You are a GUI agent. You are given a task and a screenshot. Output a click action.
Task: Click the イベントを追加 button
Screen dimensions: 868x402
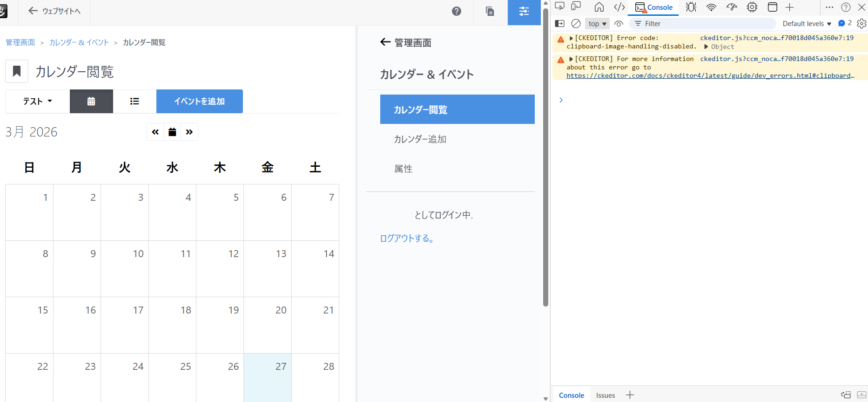click(199, 101)
